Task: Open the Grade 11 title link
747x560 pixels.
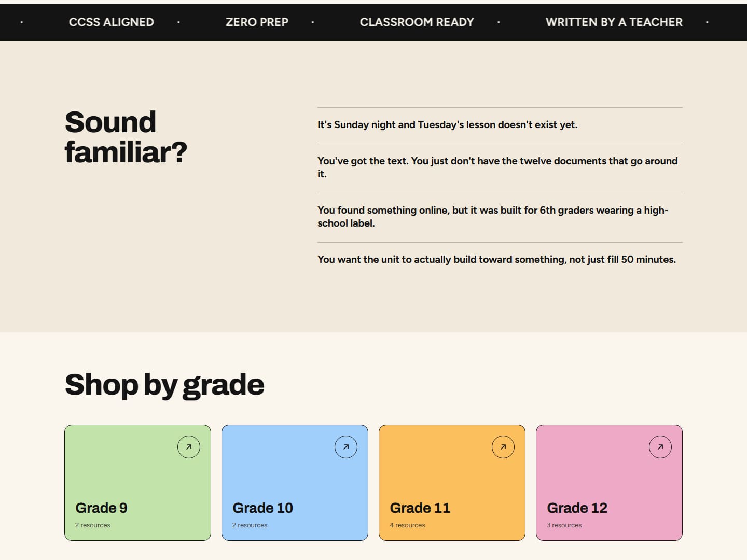Action: [x=420, y=508]
